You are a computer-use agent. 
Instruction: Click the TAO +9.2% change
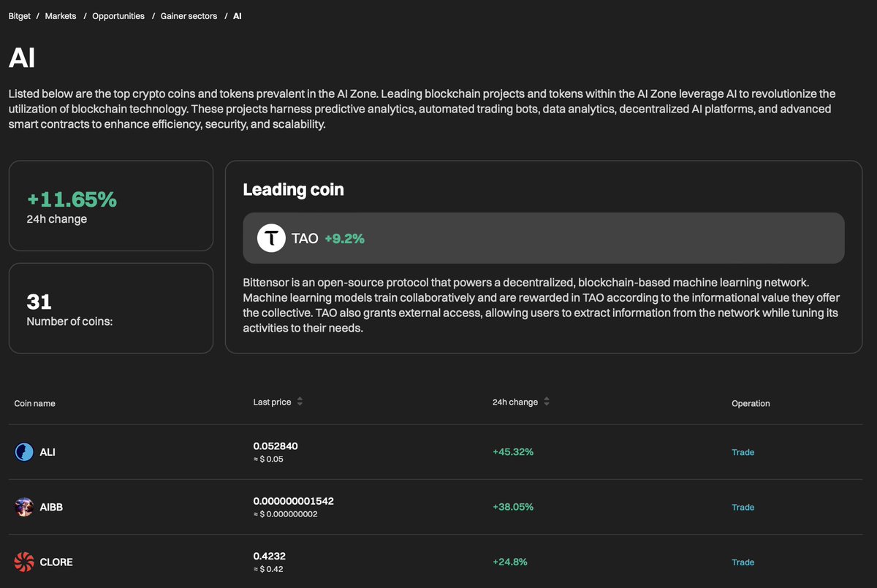[x=344, y=238]
